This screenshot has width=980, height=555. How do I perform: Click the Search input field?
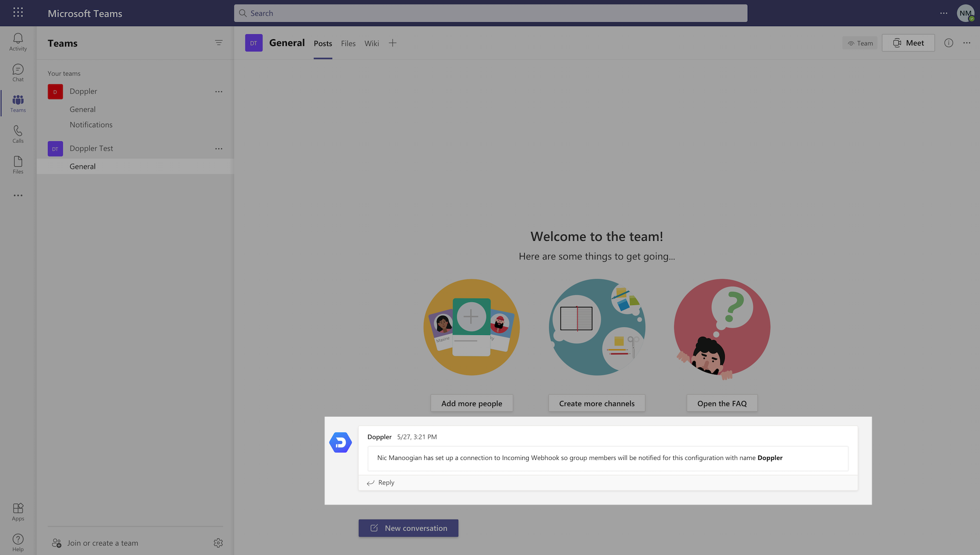tap(490, 13)
